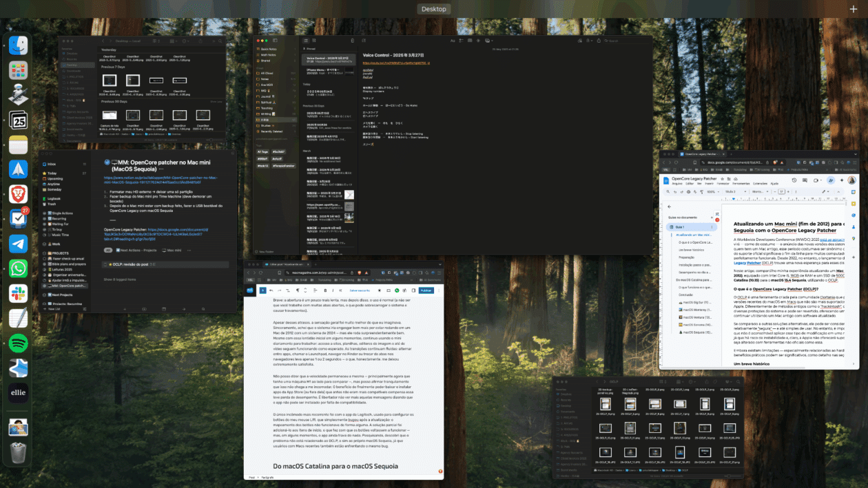This screenshot has height=488, width=868.
Task: Open Editar menu in Google Docs
Action: (x=690, y=184)
